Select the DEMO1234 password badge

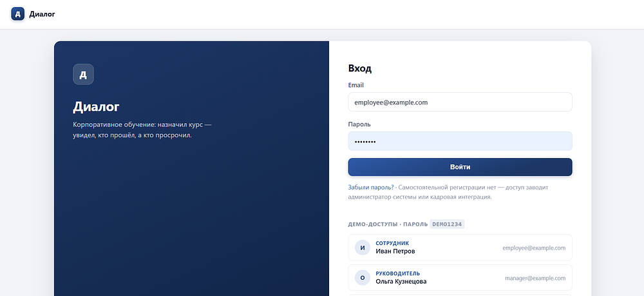click(x=448, y=224)
